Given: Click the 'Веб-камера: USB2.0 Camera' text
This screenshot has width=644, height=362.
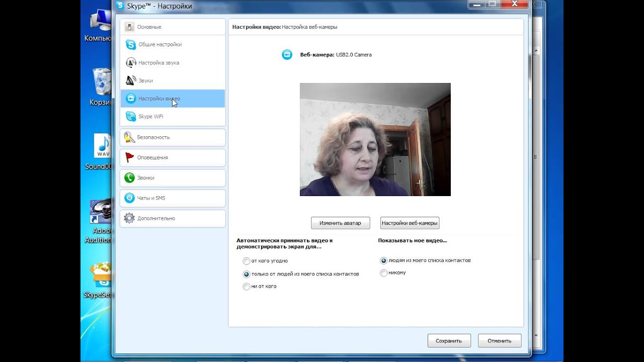Looking at the screenshot, I should [x=336, y=55].
